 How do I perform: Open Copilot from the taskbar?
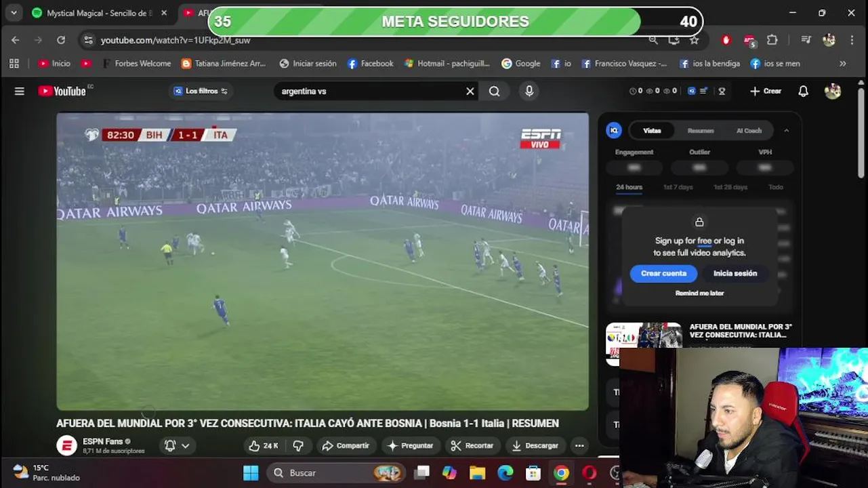(x=449, y=472)
